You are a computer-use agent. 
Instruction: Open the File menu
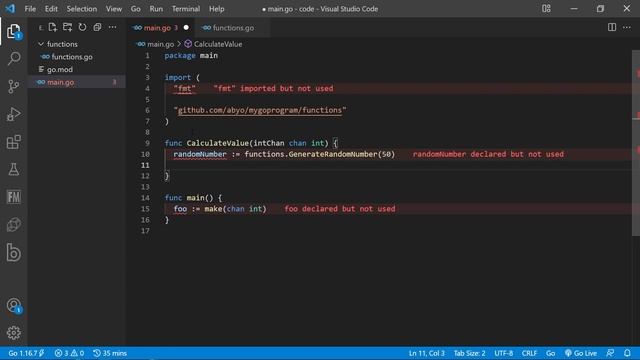coord(30,9)
